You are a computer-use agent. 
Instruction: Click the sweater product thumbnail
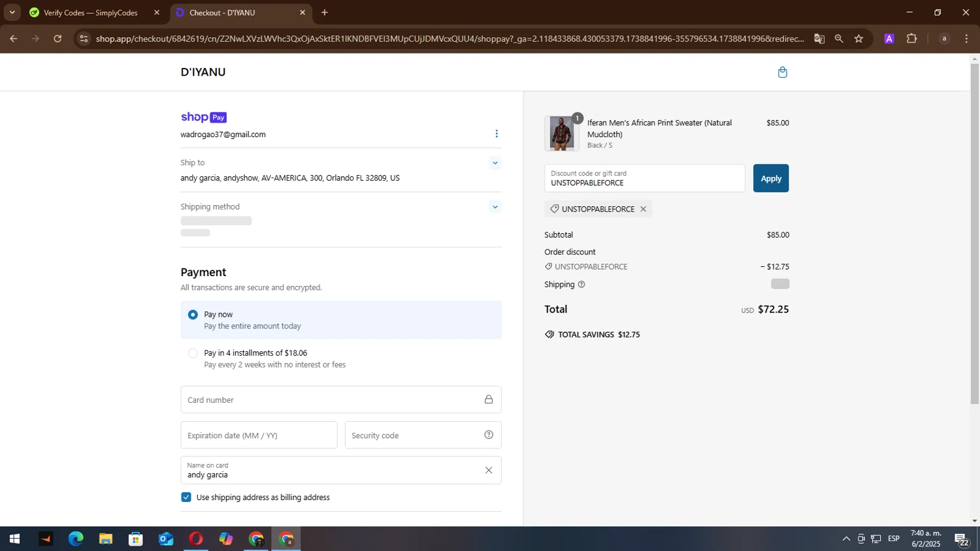pos(561,133)
